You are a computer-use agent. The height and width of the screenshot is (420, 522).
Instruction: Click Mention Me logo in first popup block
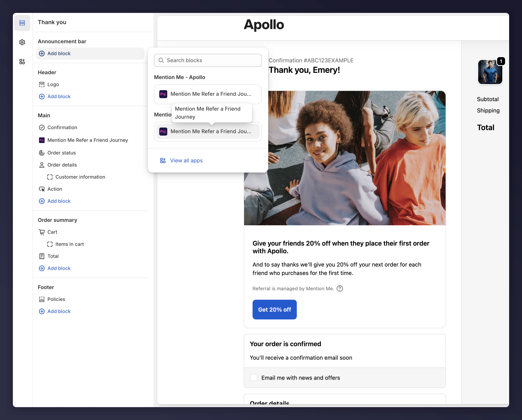[163, 94]
